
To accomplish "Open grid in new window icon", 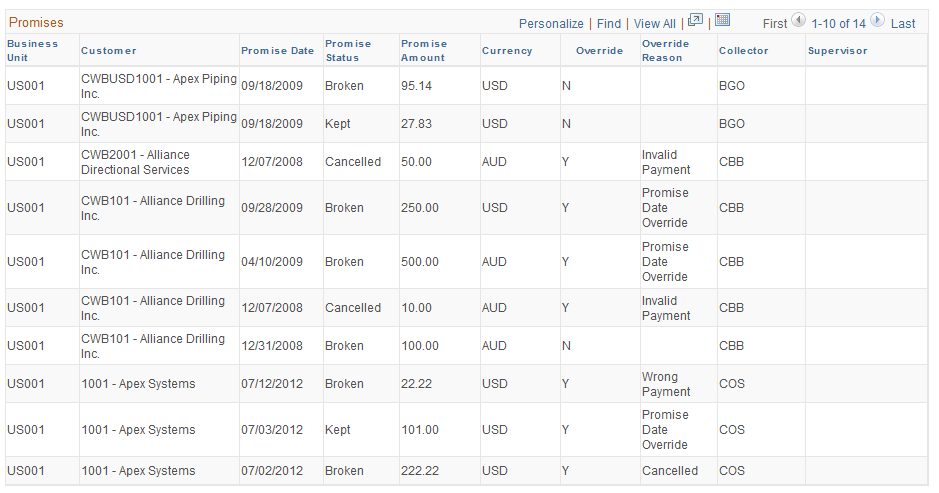I will click(x=695, y=20).
